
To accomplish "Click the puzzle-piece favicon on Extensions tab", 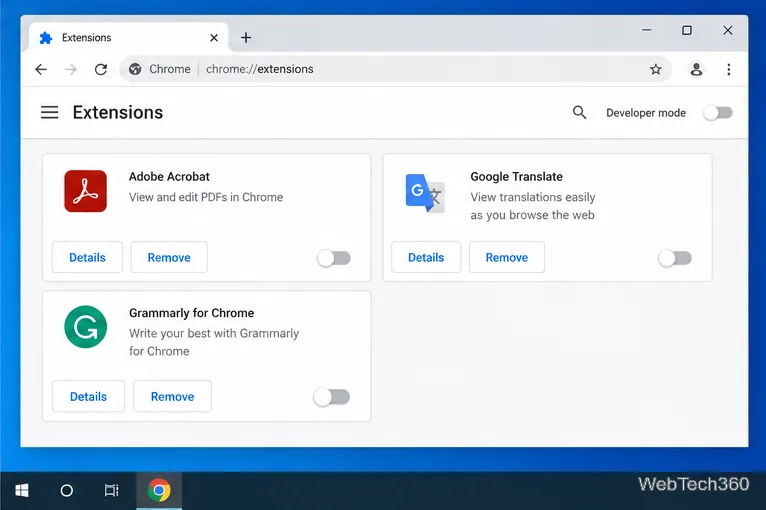I will coord(45,38).
